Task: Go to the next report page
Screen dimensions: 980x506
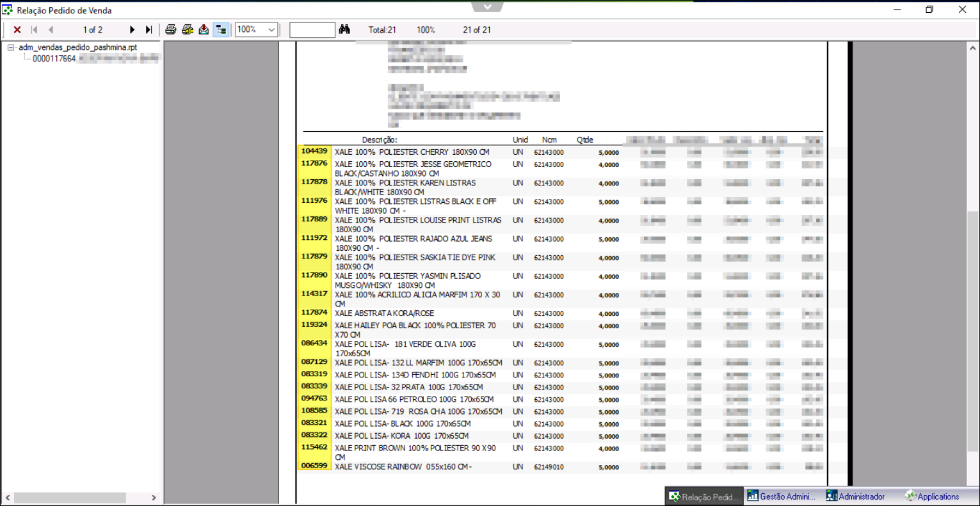Action: coord(132,30)
